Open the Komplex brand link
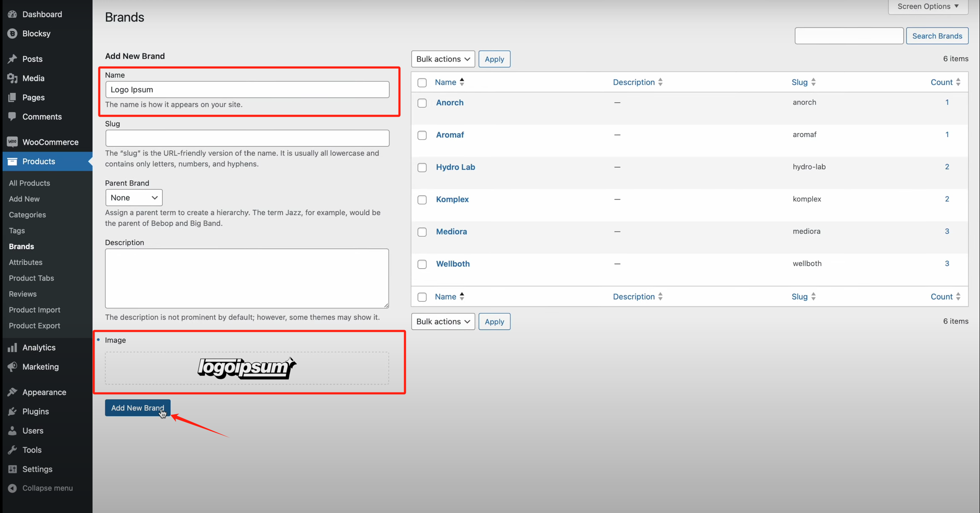 click(452, 199)
